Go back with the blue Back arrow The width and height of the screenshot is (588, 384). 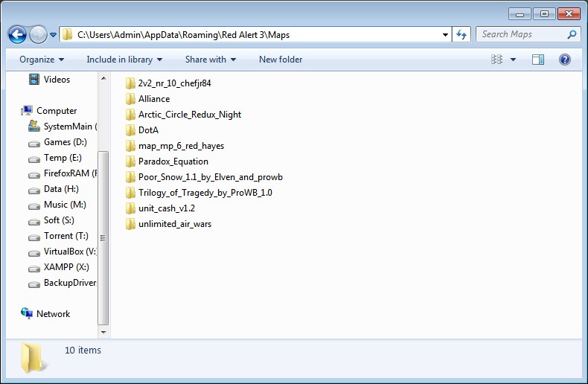tap(17, 35)
